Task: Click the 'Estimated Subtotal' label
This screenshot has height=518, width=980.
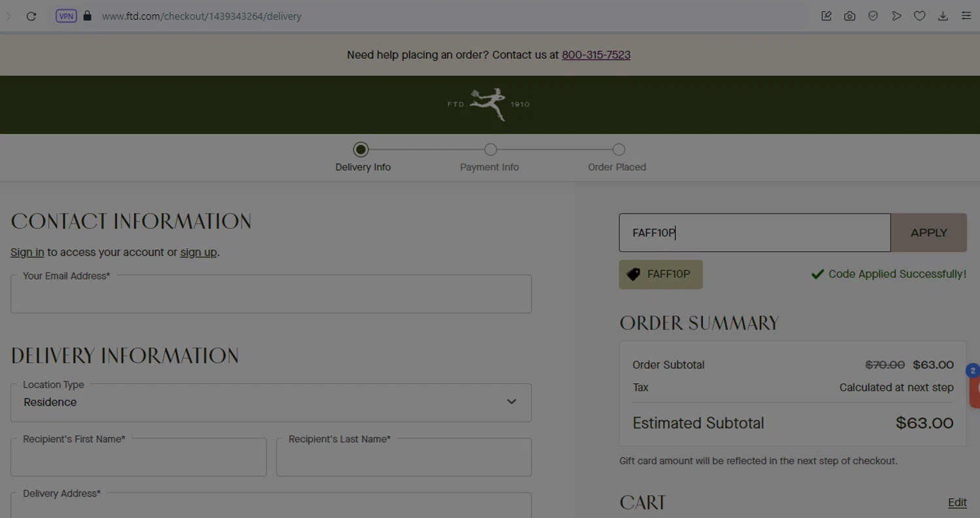Action: (698, 423)
